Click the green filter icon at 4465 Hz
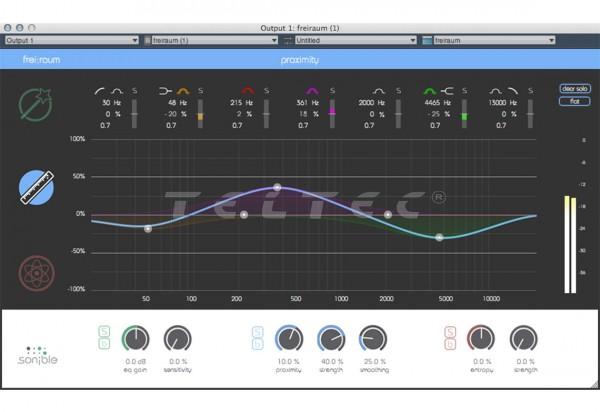 (x=437, y=91)
